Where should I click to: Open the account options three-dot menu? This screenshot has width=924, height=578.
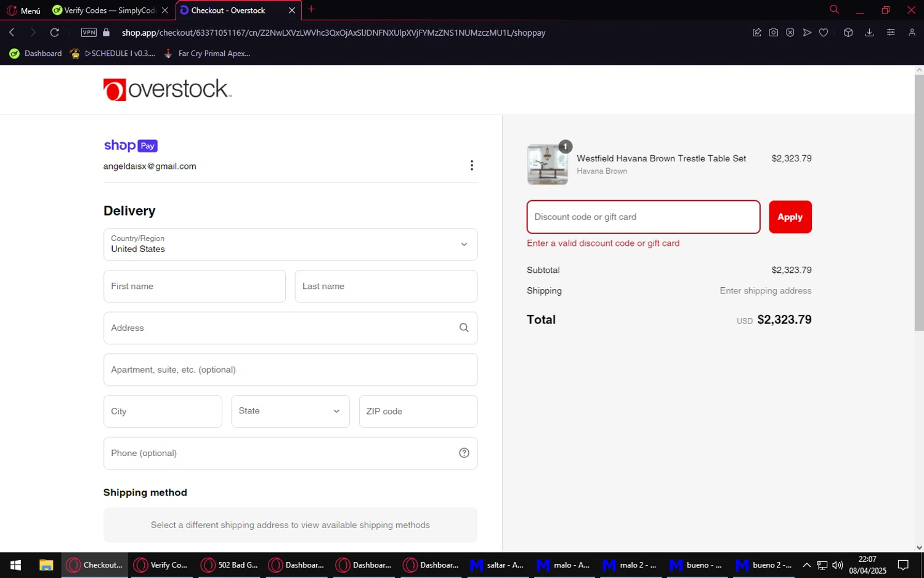472,165
